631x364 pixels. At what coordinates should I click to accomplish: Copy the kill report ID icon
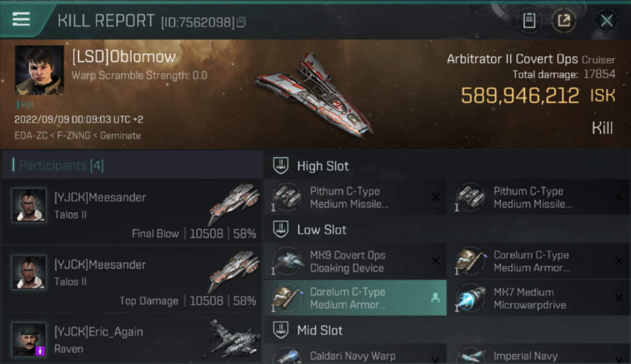tap(242, 22)
